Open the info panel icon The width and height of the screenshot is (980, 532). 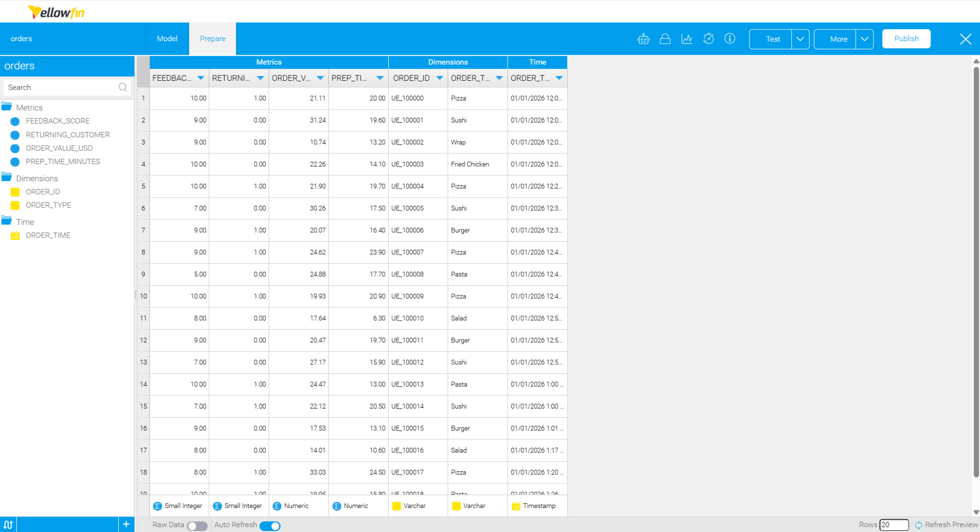729,39
